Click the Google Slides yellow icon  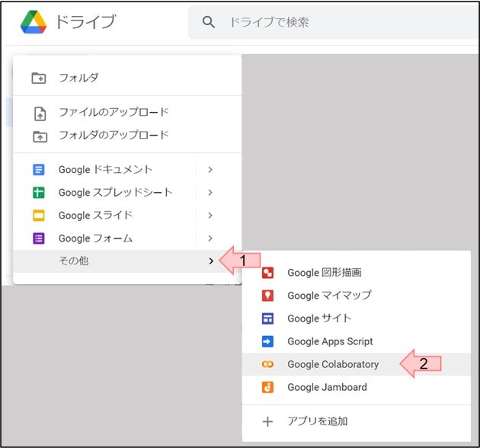39,216
